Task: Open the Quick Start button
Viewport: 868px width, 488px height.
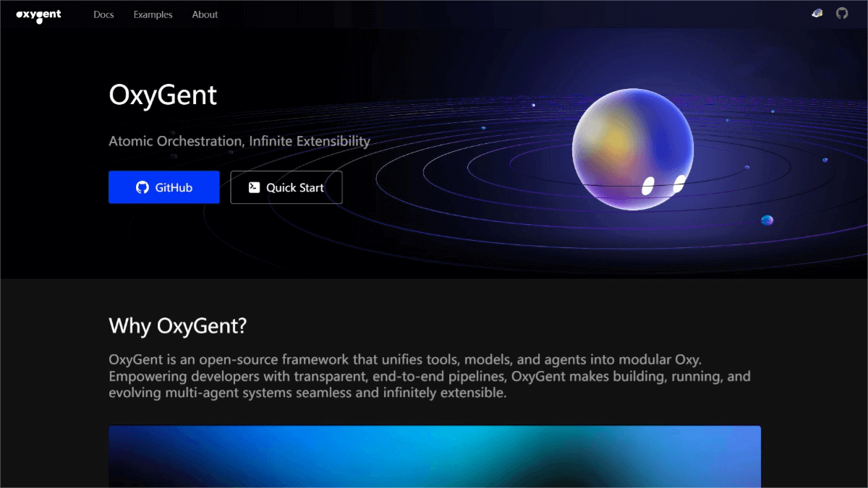Action: click(286, 187)
